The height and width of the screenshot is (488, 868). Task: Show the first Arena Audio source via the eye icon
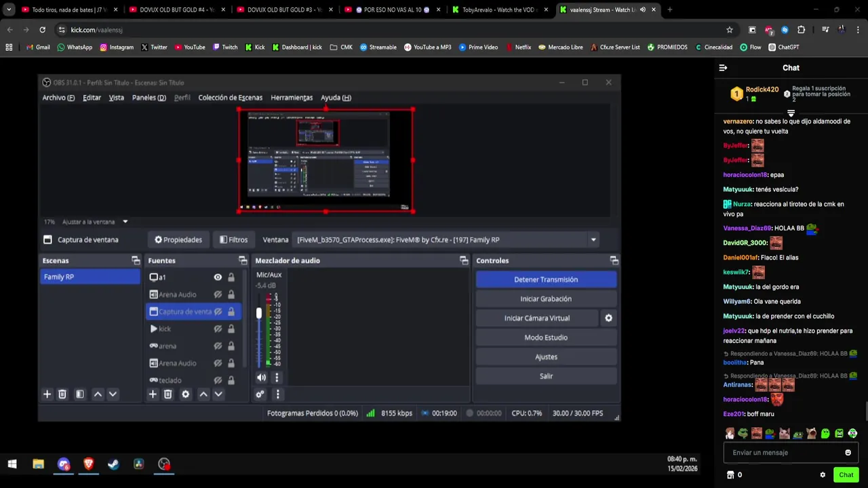(218, 294)
